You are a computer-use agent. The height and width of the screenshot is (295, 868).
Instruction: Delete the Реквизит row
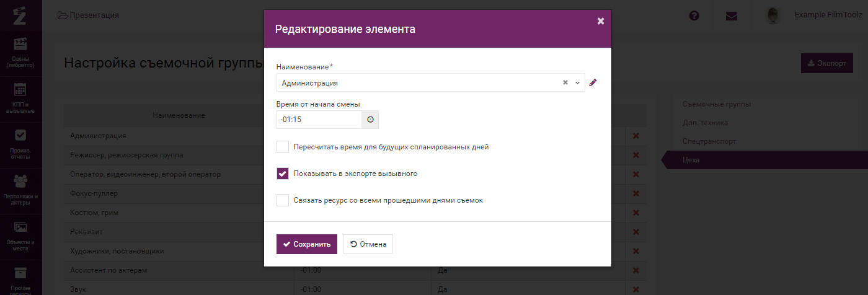tap(635, 232)
